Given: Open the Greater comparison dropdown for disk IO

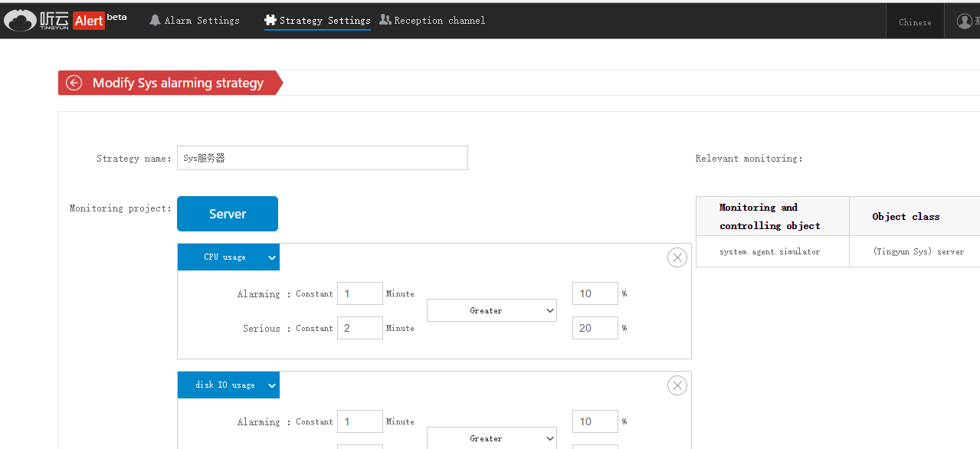Looking at the screenshot, I should click(491, 438).
